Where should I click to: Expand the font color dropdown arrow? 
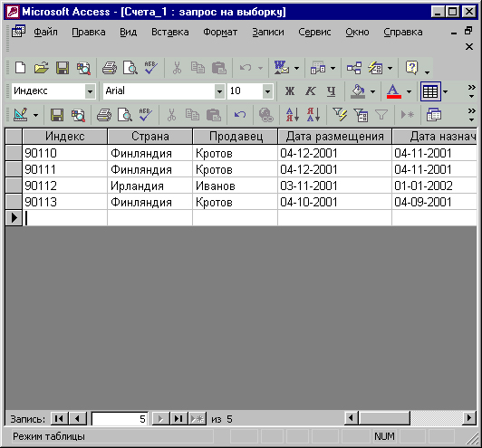[409, 91]
